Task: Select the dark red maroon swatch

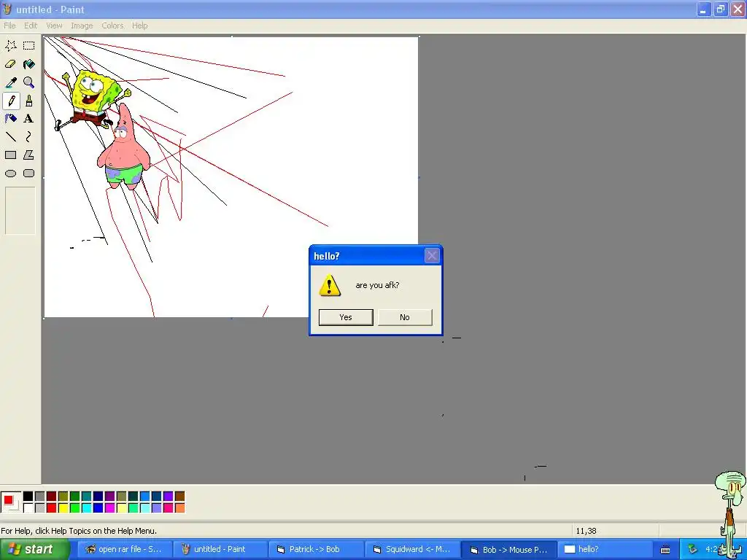Action: click(x=52, y=497)
